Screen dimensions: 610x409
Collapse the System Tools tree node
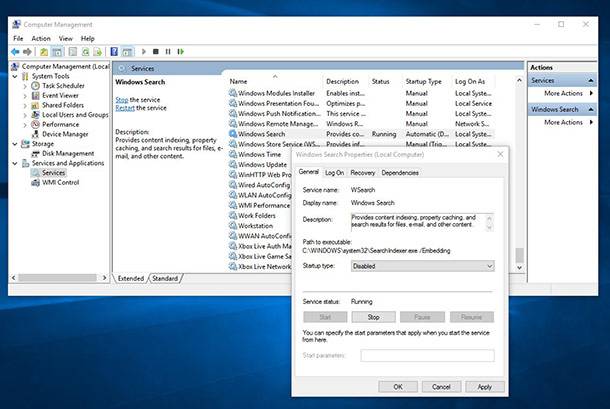[15, 76]
